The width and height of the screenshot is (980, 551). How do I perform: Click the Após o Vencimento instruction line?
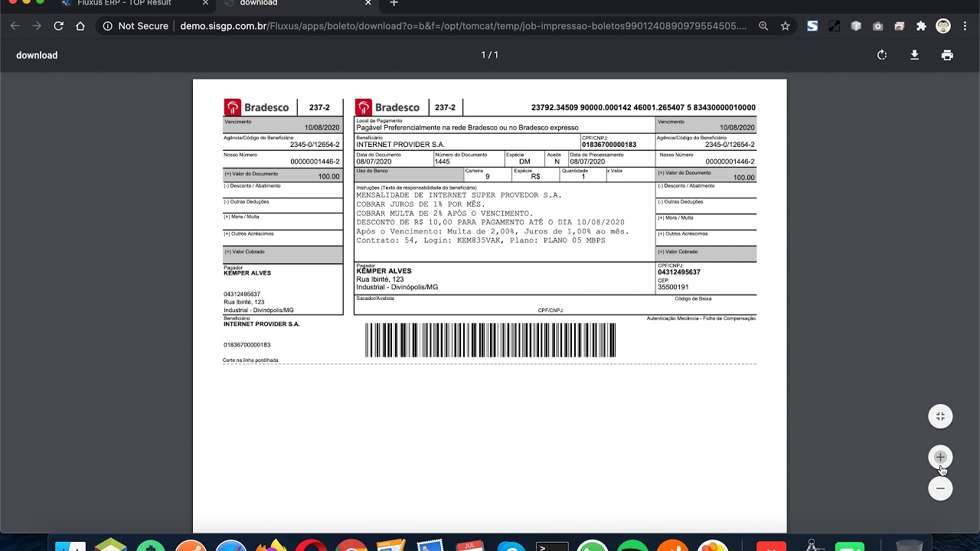(x=492, y=231)
